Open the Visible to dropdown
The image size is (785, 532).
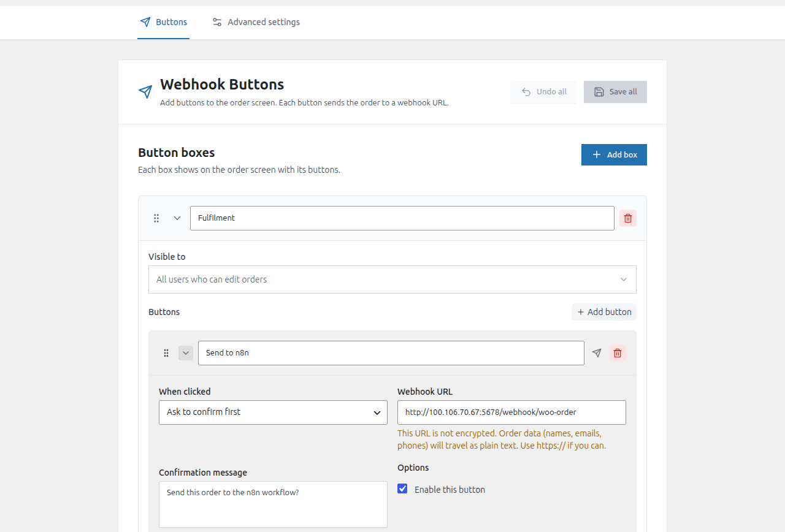click(x=392, y=279)
